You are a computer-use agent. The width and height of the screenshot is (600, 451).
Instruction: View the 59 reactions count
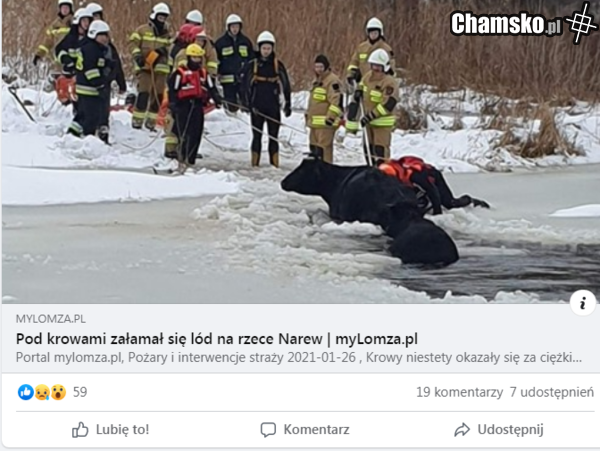tap(80, 392)
